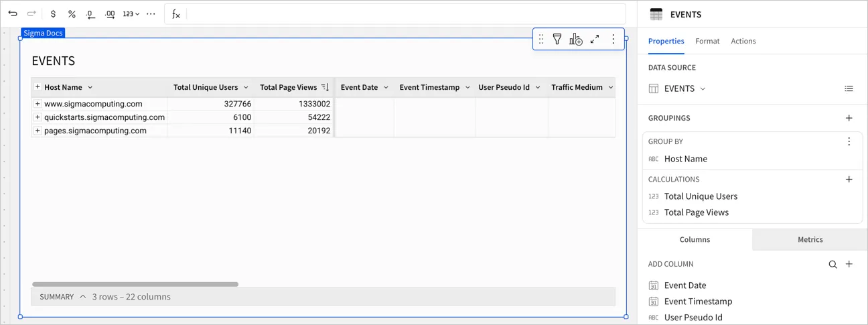Click the Traffic Medium column header
Viewport: 868px width, 325px height.
577,88
